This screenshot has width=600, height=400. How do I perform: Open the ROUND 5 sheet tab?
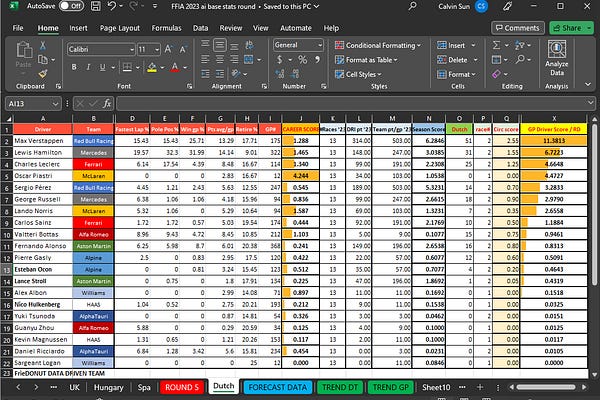coord(182,387)
